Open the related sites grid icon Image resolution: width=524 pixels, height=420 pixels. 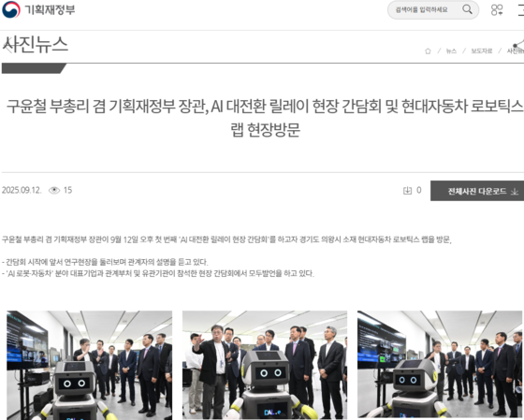[497, 9]
